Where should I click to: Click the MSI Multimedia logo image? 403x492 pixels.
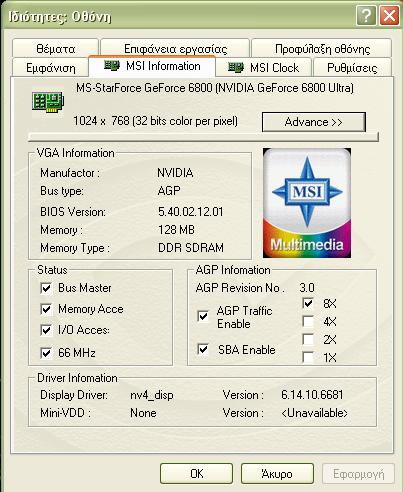[x=307, y=203]
